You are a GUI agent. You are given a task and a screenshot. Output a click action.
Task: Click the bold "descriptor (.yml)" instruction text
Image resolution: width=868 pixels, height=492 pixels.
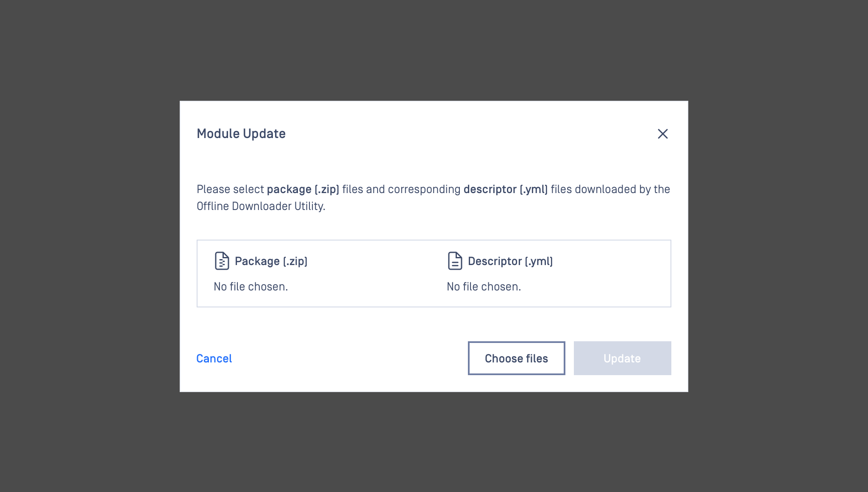pos(505,189)
